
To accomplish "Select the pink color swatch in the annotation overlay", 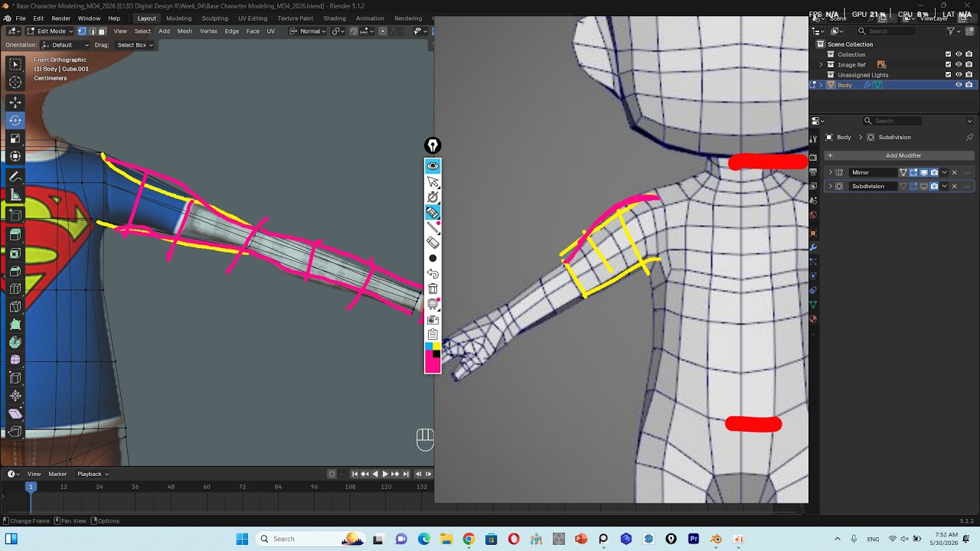I will pyautogui.click(x=433, y=364).
